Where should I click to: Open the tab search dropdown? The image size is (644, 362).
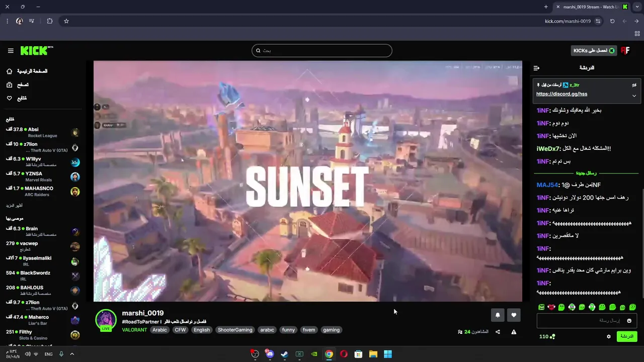click(x=637, y=7)
